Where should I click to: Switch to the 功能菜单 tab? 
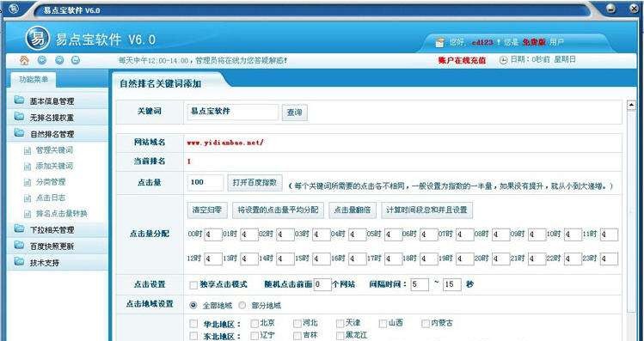(x=34, y=79)
